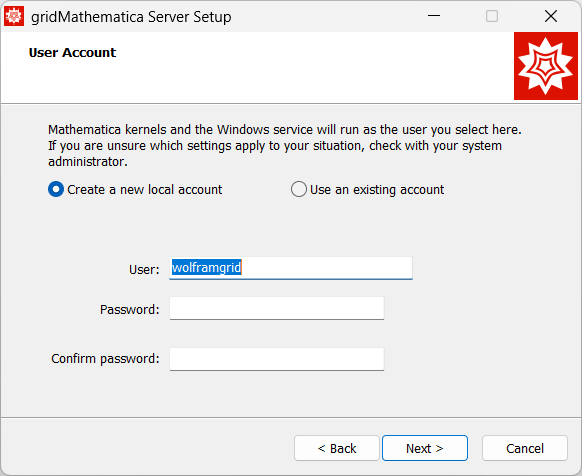Minimize the Server Setup window
The width and height of the screenshot is (582, 476).
434,16
